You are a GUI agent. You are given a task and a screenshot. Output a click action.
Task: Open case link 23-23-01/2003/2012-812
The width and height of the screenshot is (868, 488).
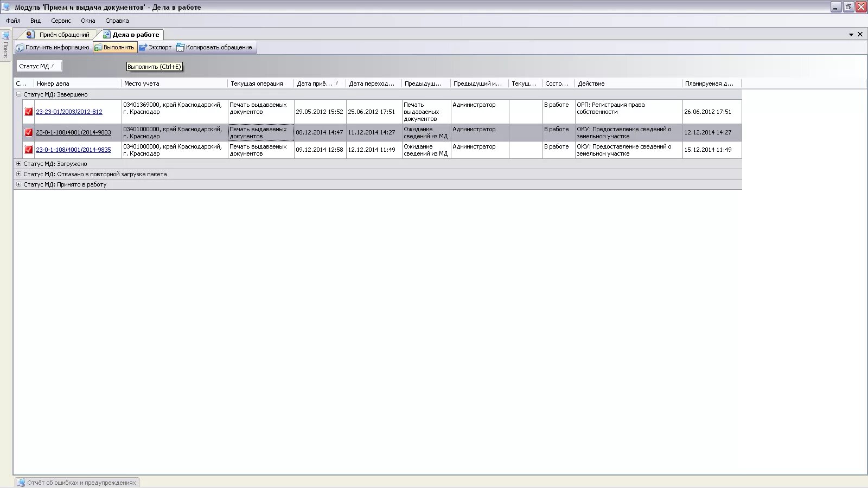coord(69,112)
